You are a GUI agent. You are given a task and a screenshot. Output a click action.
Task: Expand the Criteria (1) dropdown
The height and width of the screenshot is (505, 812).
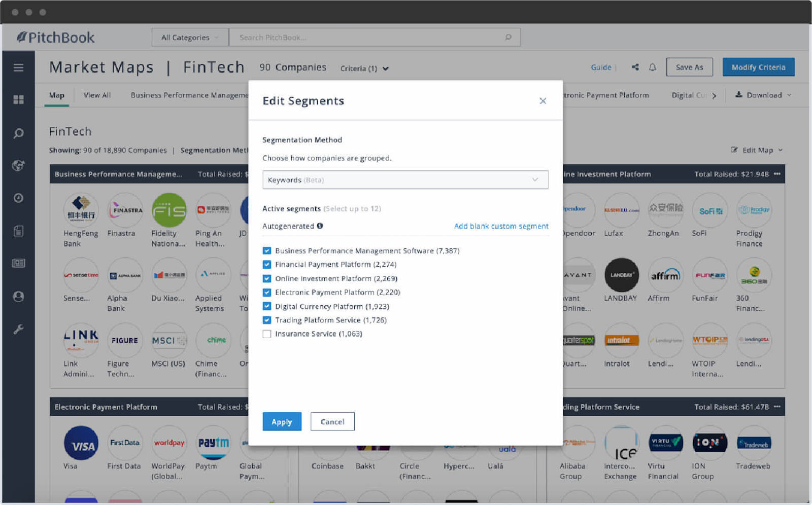pyautogui.click(x=364, y=68)
